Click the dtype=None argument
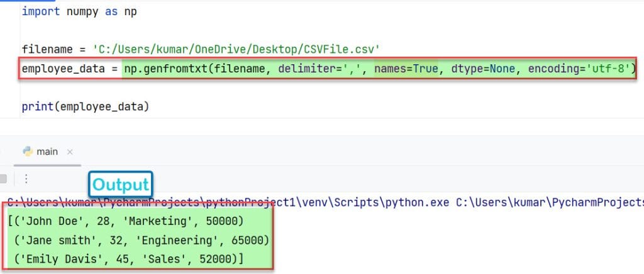644x274 pixels. pos(483,69)
